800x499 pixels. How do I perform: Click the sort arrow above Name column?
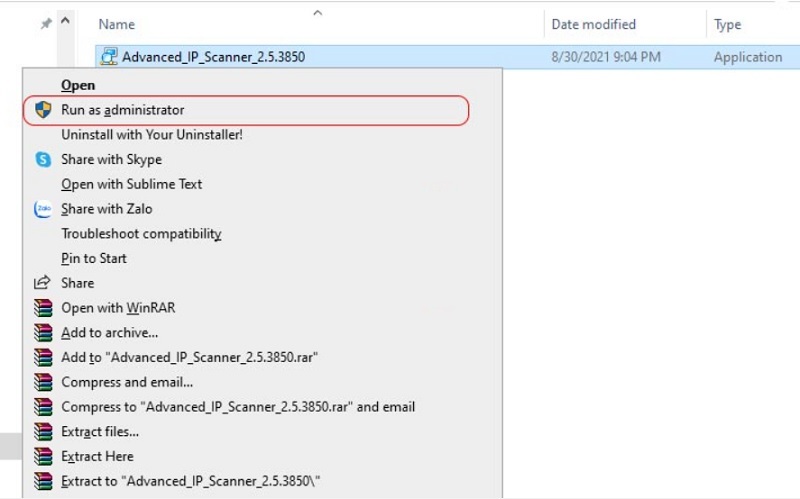point(318,13)
